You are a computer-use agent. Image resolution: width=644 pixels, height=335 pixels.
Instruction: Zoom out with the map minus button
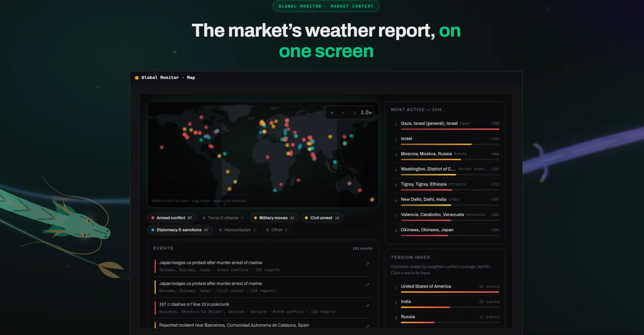(x=343, y=113)
